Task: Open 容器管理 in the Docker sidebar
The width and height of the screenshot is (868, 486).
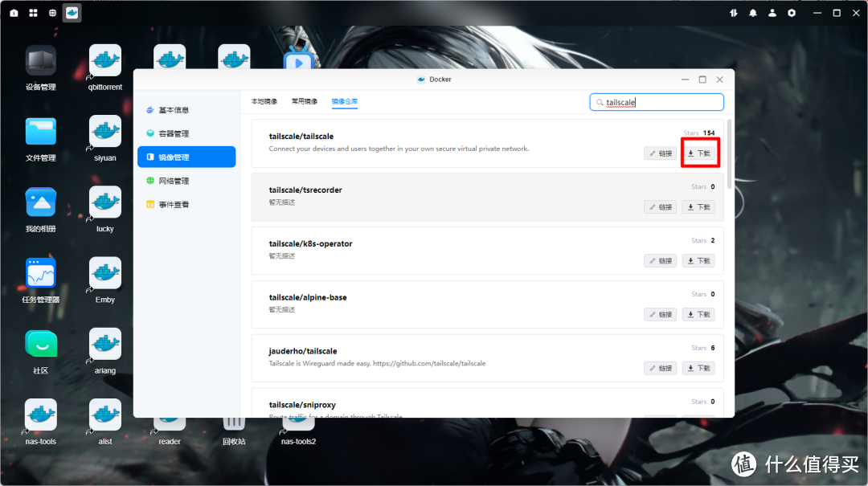Action: point(174,133)
